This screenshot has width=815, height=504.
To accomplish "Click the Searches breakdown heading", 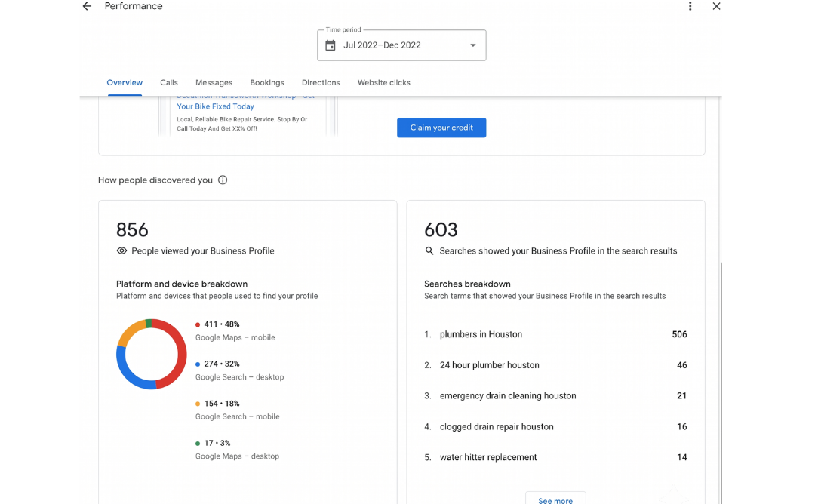I will [x=467, y=284].
